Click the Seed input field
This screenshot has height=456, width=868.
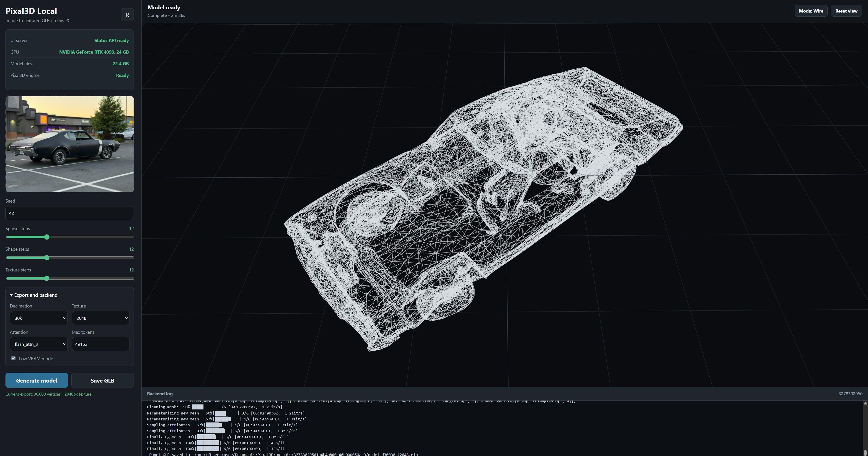tap(70, 213)
